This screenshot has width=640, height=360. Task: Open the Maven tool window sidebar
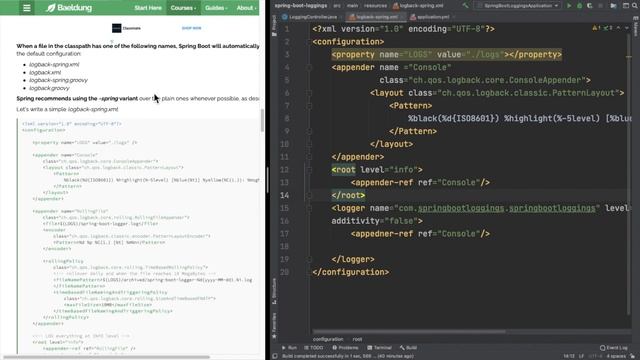636,27
